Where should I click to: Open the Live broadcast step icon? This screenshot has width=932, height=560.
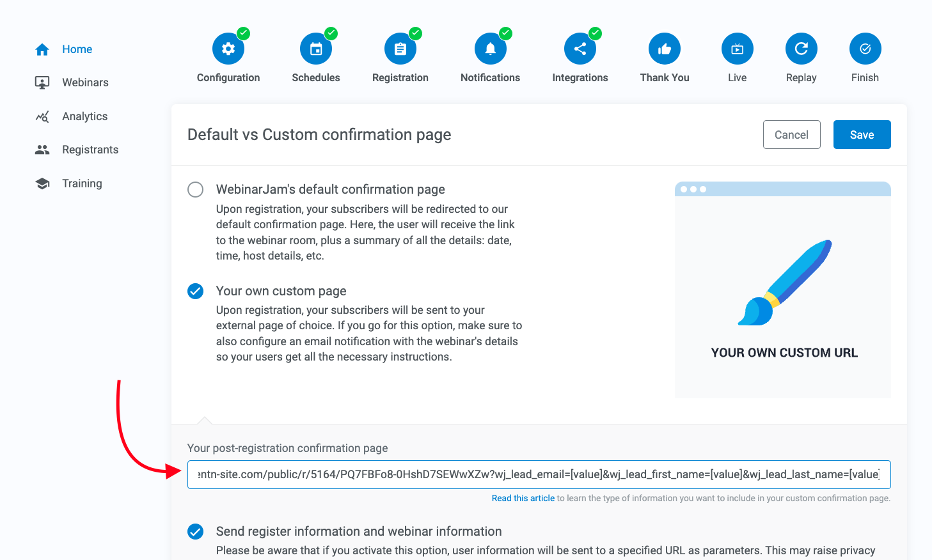pyautogui.click(x=738, y=49)
